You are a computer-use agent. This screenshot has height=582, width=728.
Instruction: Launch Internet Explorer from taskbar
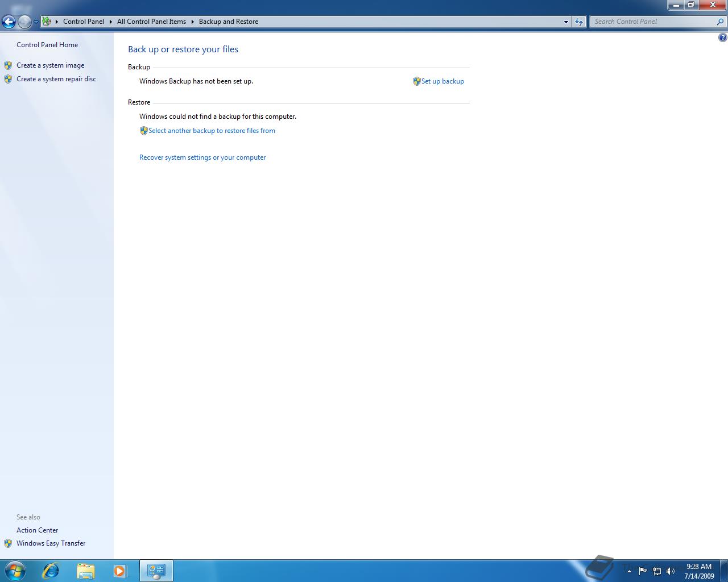click(x=51, y=571)
